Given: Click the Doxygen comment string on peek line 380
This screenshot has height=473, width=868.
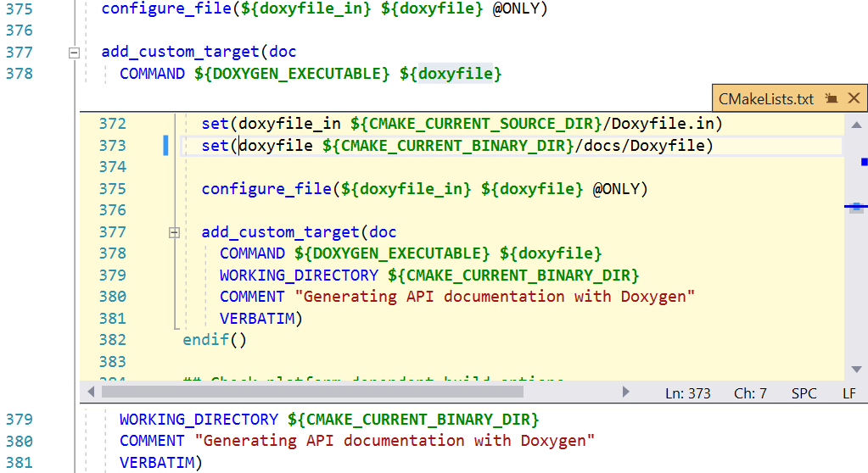Looking at the screenshot, I should 495,297.
